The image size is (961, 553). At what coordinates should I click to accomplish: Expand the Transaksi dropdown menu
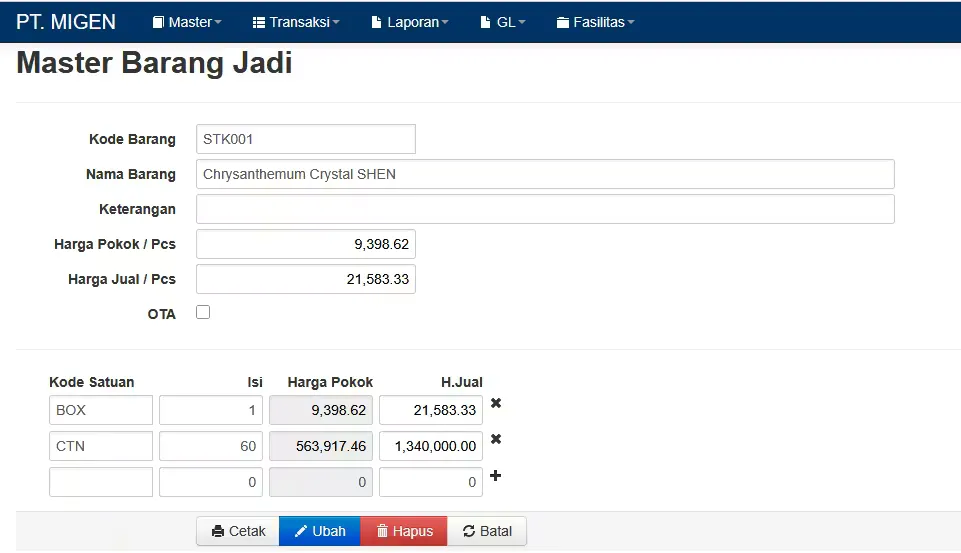point(296,22)
